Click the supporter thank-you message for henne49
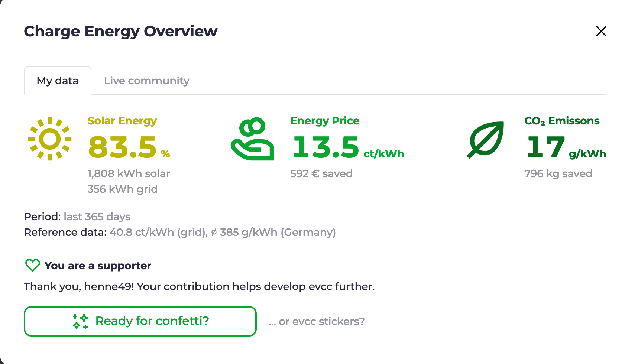The height and width of the screenshot is (364, 625). pos(199,286)
